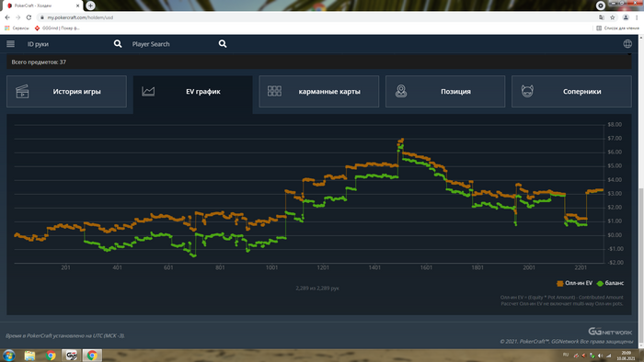Viewport: 644px width, 362px height.
Task: Click the Player Search magnifier icon
Action: [x=223, y=44]
